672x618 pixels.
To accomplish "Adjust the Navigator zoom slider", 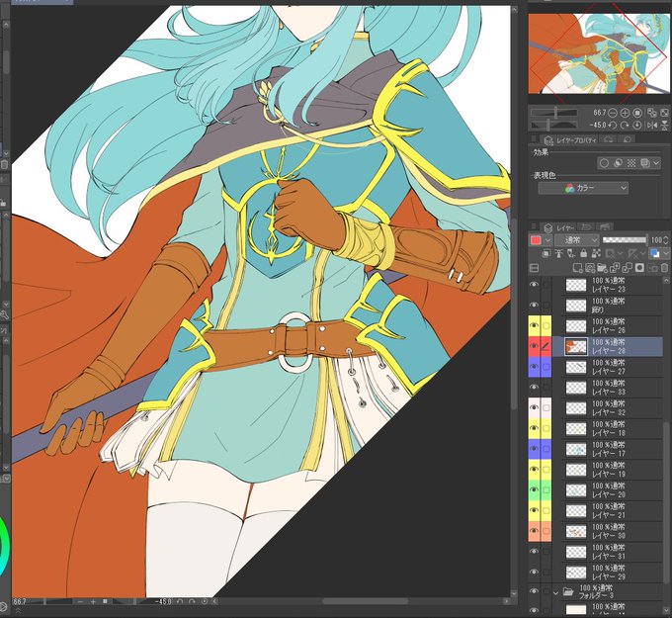I will [553, 113].
